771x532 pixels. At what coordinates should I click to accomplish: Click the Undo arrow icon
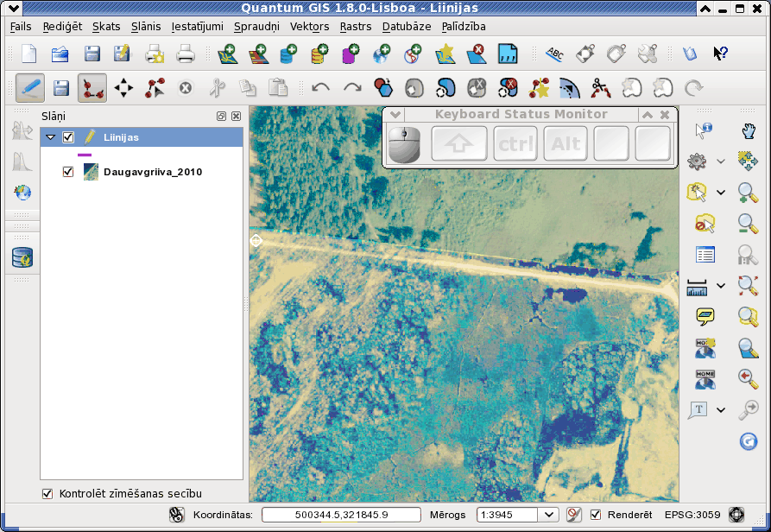(x=320, y=88)
